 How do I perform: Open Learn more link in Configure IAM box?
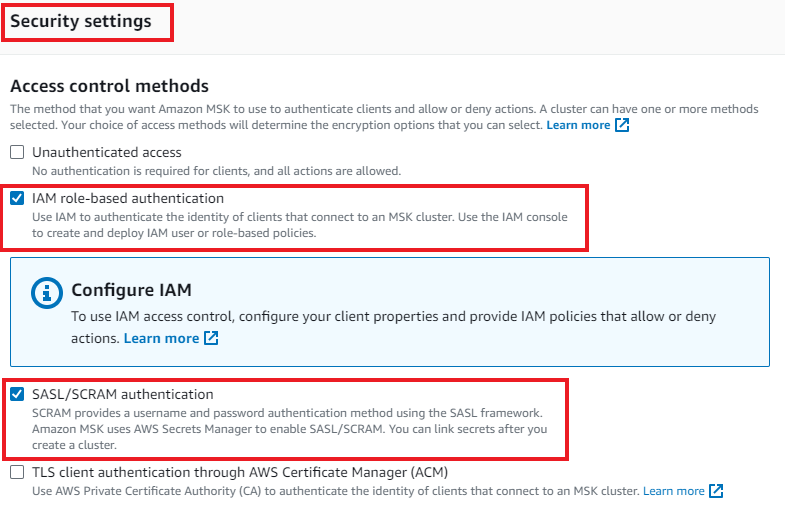pos(161,338)
